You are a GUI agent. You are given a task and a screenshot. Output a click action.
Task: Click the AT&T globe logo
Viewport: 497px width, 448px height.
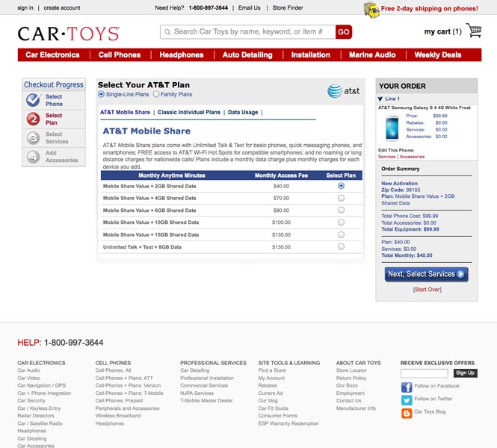pyautogui.click(x=335, y=91)
